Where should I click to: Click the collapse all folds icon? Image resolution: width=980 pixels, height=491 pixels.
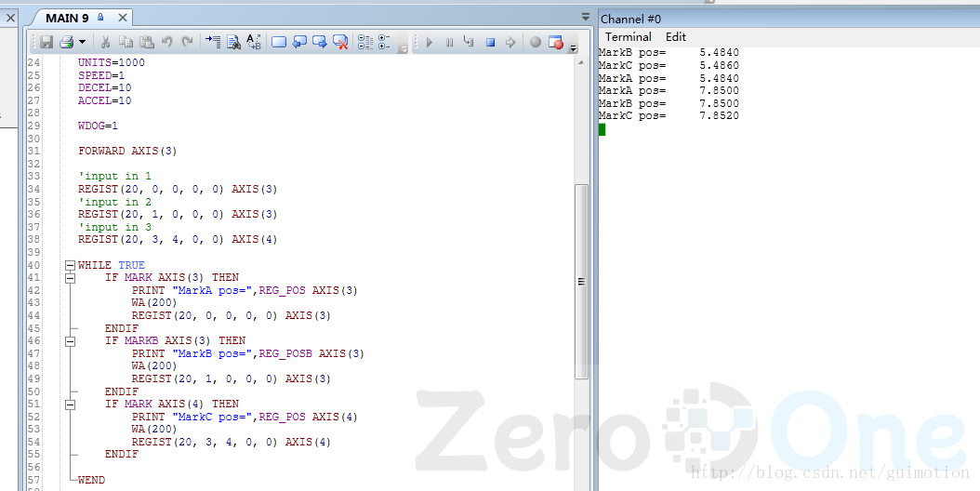click(x=365, y=42)
